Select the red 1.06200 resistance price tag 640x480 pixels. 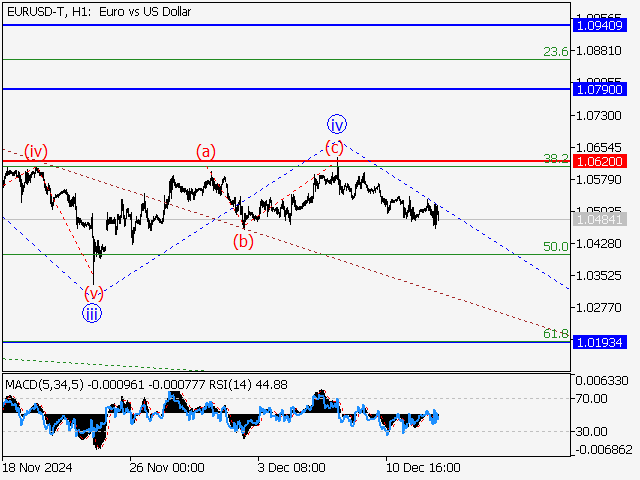(601, 160)
